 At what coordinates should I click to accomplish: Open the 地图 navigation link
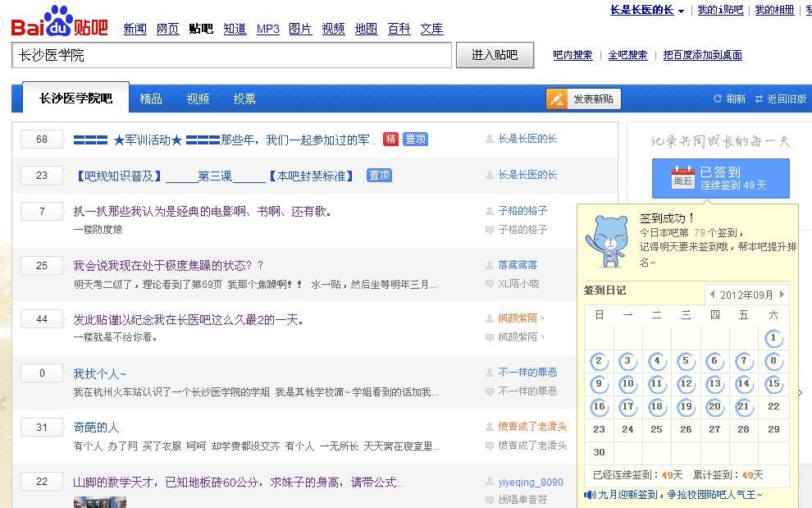point(366,29)
